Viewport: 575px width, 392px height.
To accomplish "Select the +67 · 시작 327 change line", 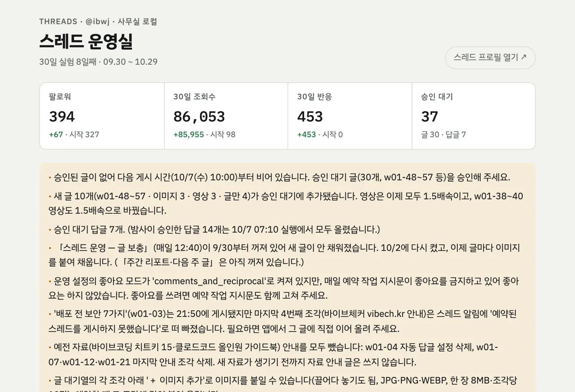I will click(x=74, y=134).
